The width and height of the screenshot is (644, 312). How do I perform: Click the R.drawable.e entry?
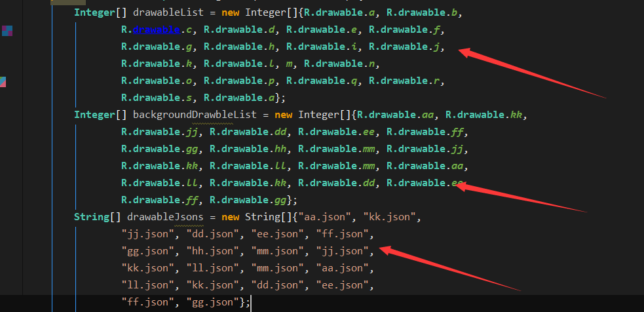(322, 30)
